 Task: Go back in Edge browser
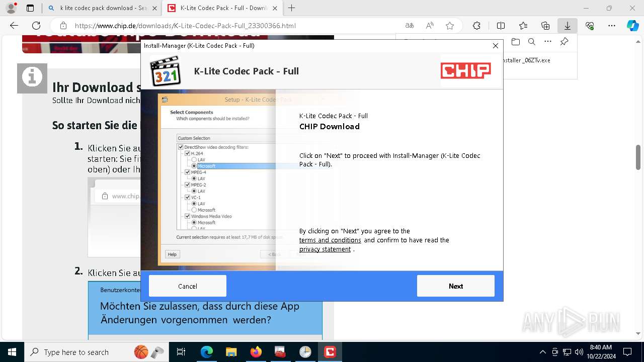[14, 26]
